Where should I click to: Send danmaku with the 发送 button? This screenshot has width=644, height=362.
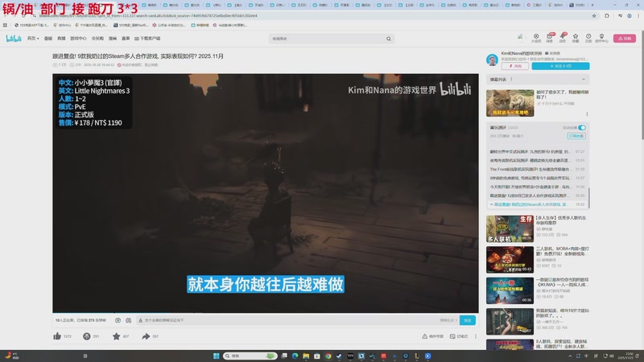468,320
